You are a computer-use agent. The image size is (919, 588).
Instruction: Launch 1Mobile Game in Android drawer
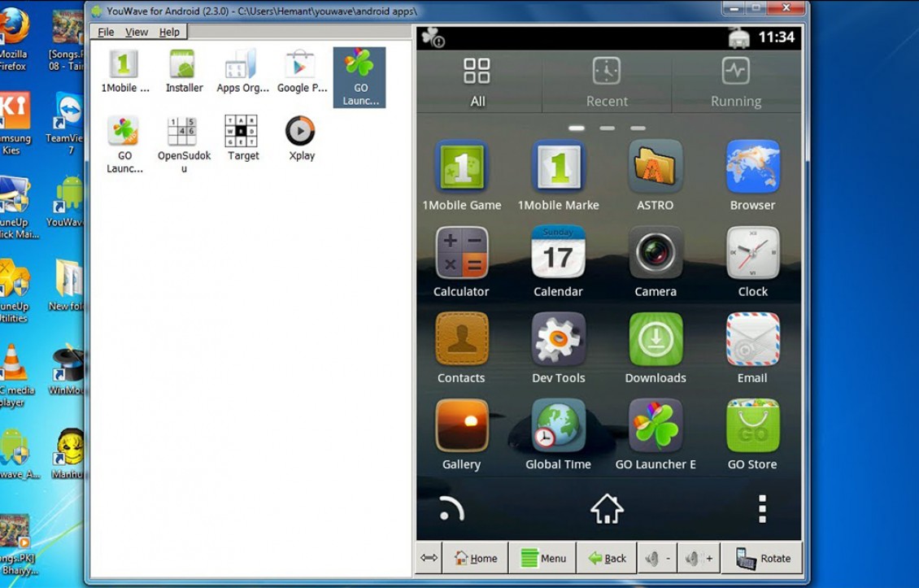pos(462,176)
